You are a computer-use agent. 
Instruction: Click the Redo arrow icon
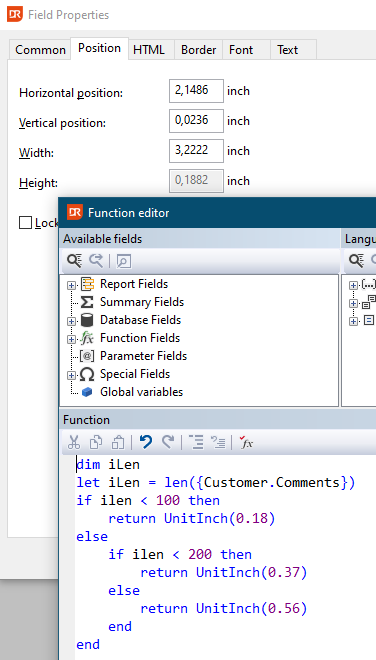coord(168,442)
